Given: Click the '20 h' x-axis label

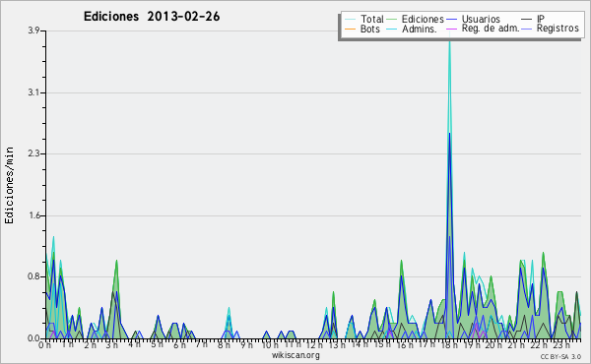Looking at the screenshot, I should 492,345.
